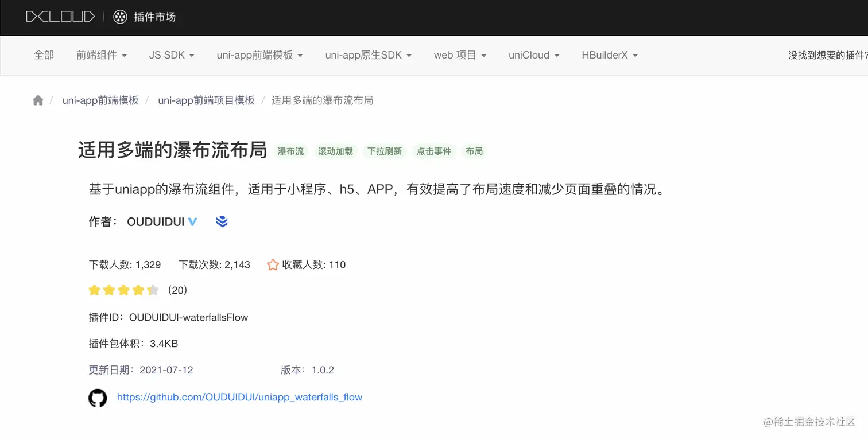868x440 pixels.
Task: Expand the uniCloud dropdown
Action: pyautogui.click(x=534, y=55)
